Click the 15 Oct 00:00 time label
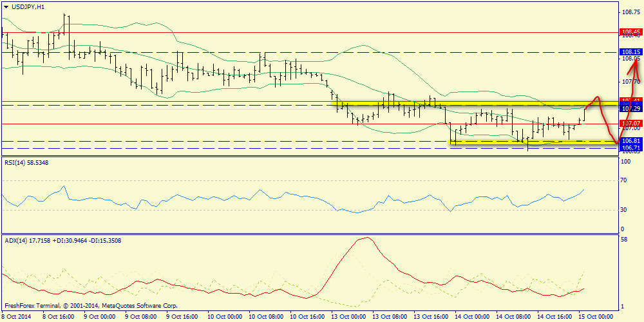Screen dimensions: 644x322 click(596, 317)
